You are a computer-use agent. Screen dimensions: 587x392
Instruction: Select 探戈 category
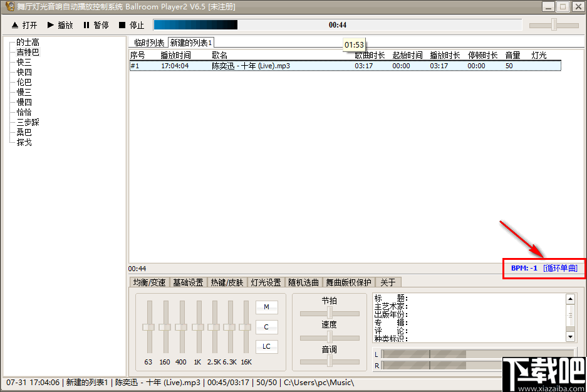pos(24,143)
